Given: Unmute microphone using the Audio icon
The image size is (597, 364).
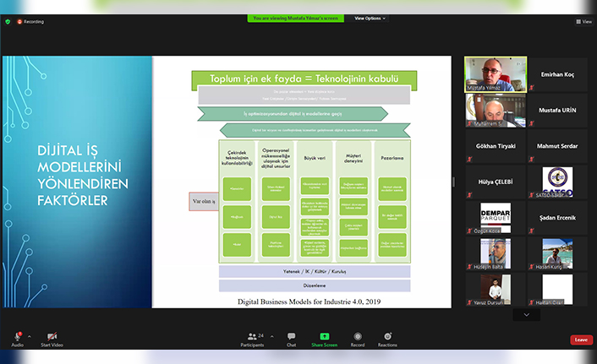Looking at the screenshot, I should (x=18, y=337).
